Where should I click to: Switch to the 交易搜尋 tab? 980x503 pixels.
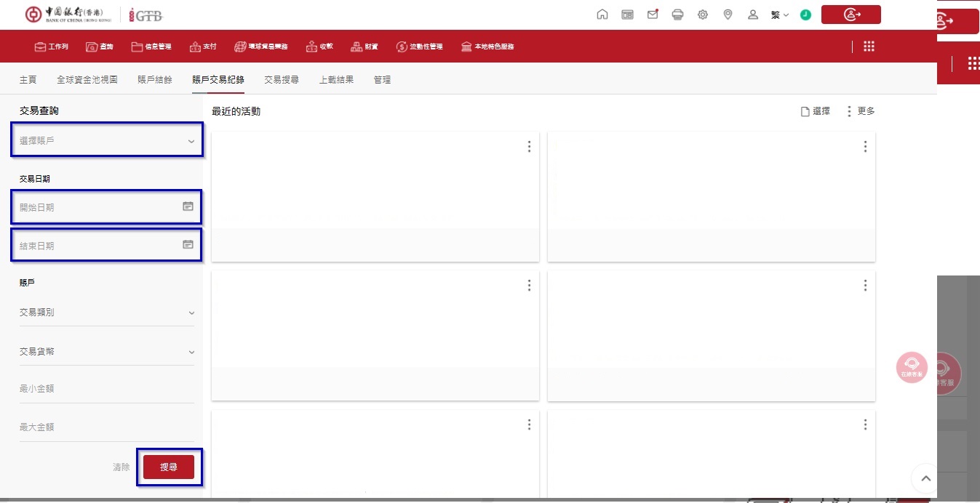pyautogui.click(x=282, y=80)
